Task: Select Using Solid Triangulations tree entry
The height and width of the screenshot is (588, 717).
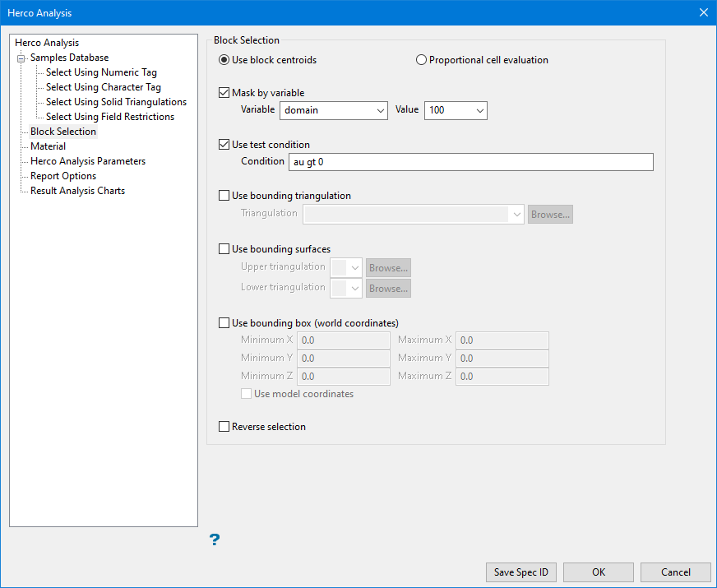Action: pyautogui.click(x=116, y=102)
